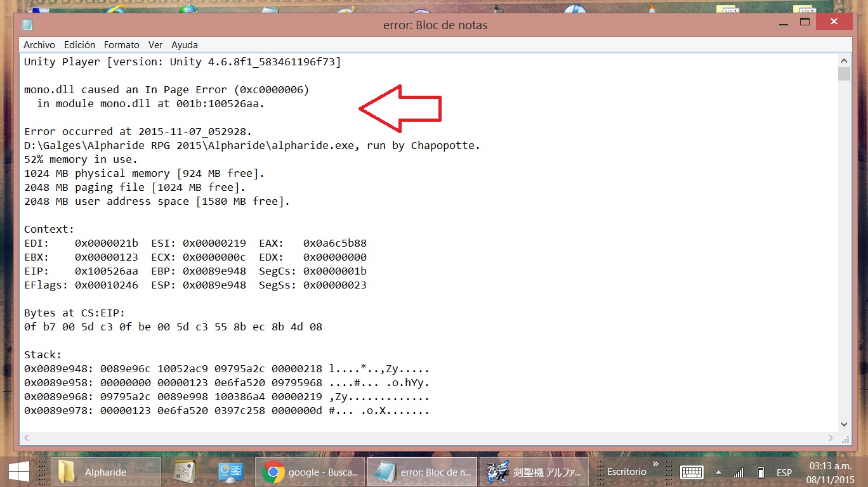Click the 'Stack:' heading
Screen dimensions: 868x487
tap(43, 354)
